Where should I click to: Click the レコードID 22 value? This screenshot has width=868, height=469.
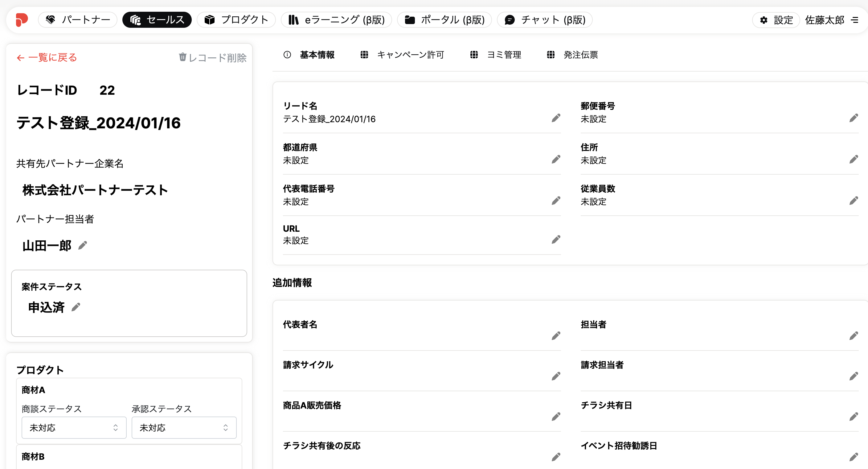tap(107, 90)
